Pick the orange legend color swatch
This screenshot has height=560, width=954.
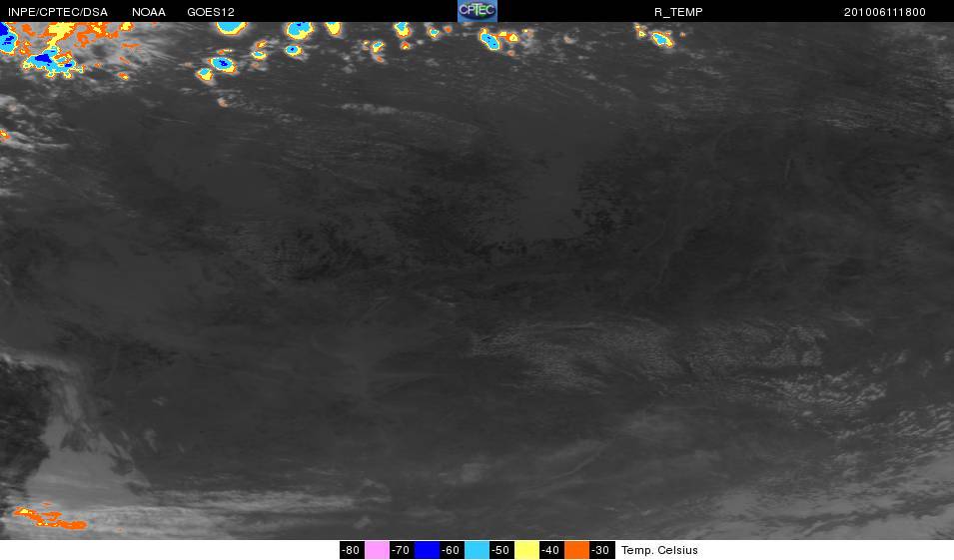576,550
